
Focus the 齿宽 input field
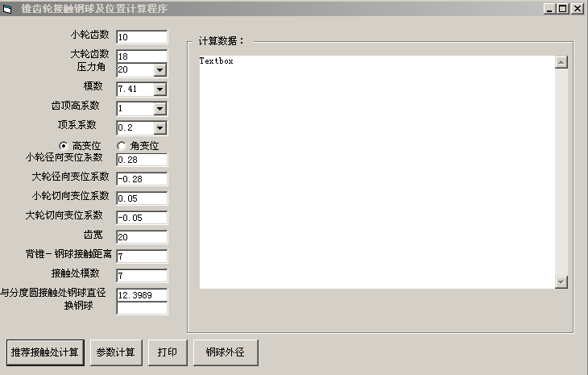click(x=142, y=237)
